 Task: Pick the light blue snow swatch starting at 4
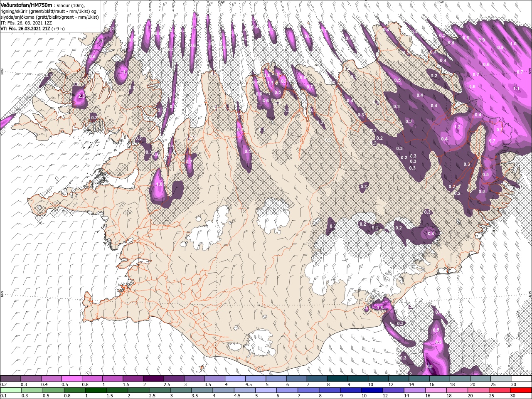[235, 379]
